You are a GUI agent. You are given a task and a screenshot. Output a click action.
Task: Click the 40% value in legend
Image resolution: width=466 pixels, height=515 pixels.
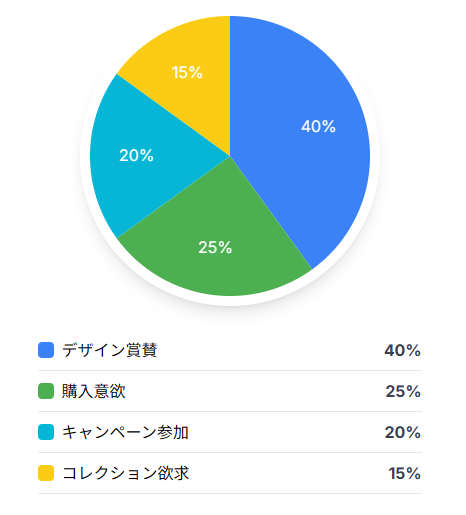point(403,350)
